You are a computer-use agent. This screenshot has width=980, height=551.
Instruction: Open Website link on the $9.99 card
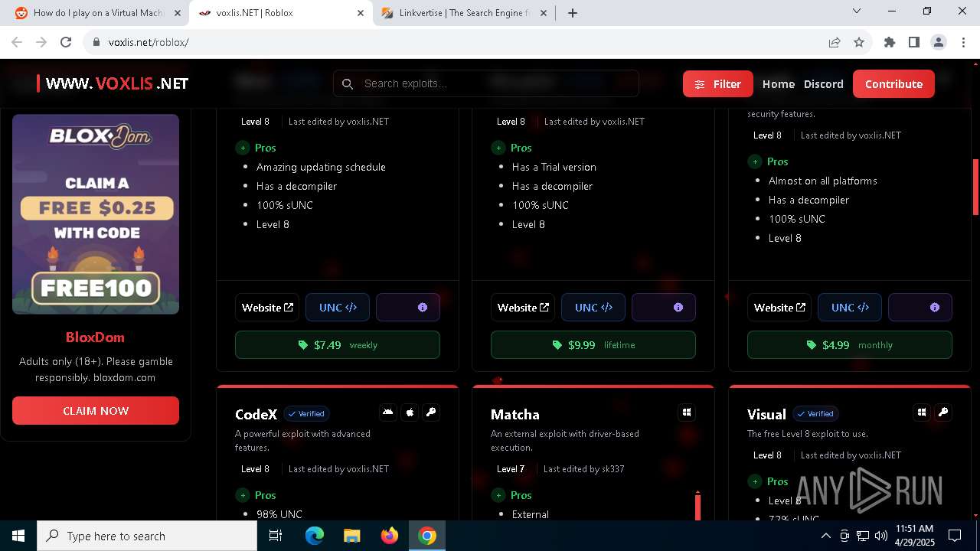pyautogui.click(x=523, y=307)
